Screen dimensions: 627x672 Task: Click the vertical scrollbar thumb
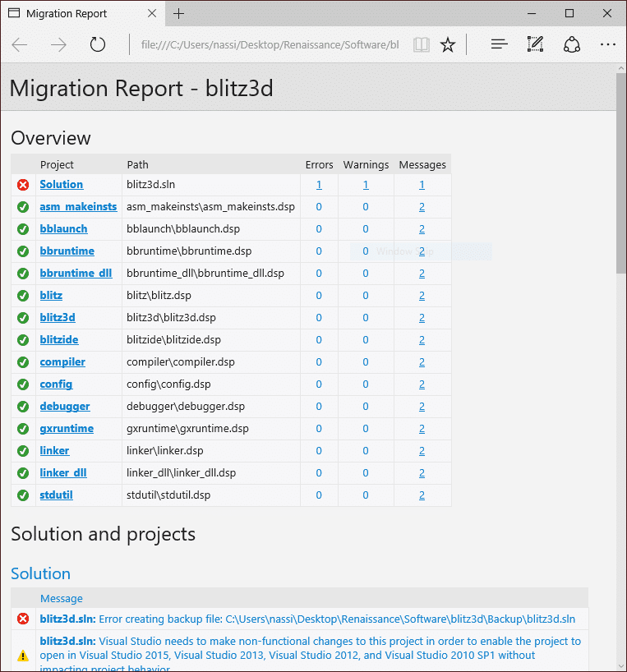tap(621, 173)
